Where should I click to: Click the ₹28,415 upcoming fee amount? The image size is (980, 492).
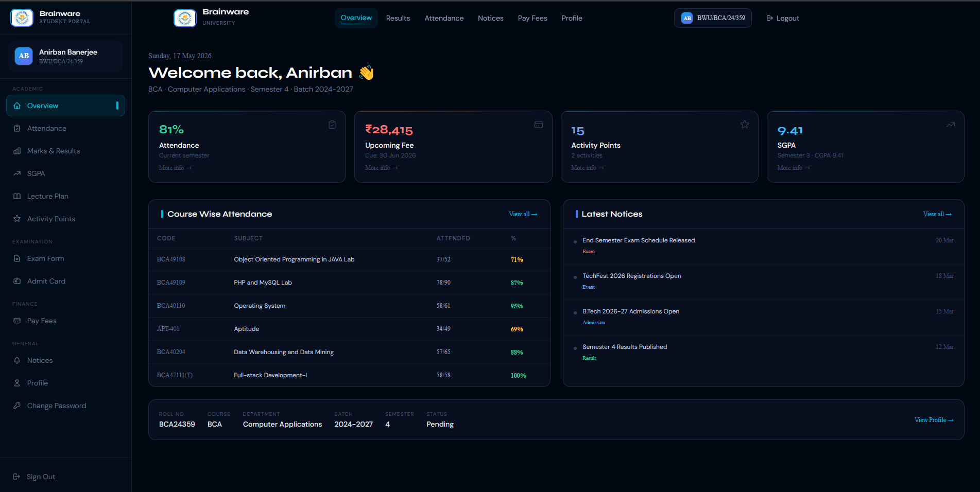click(x=389, y=130)
